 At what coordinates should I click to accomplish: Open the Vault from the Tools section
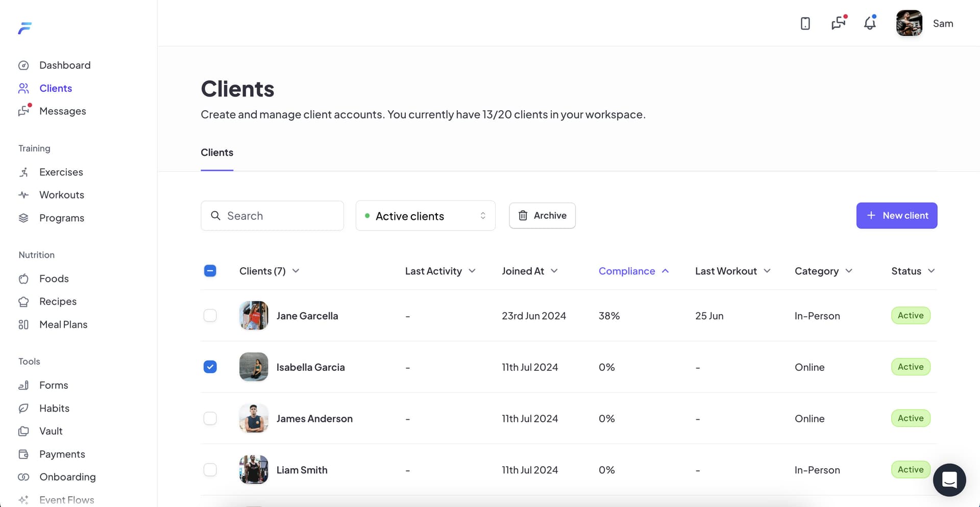click(51, 431)
